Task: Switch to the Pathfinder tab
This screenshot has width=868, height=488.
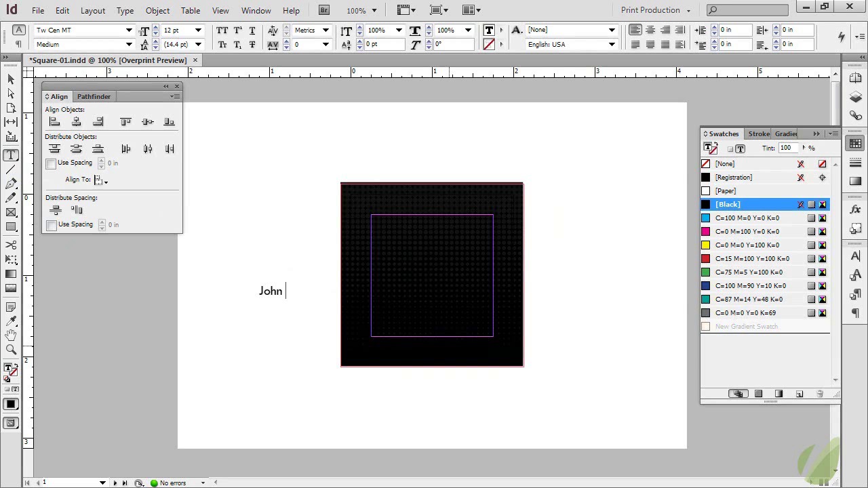Action: 94,97
